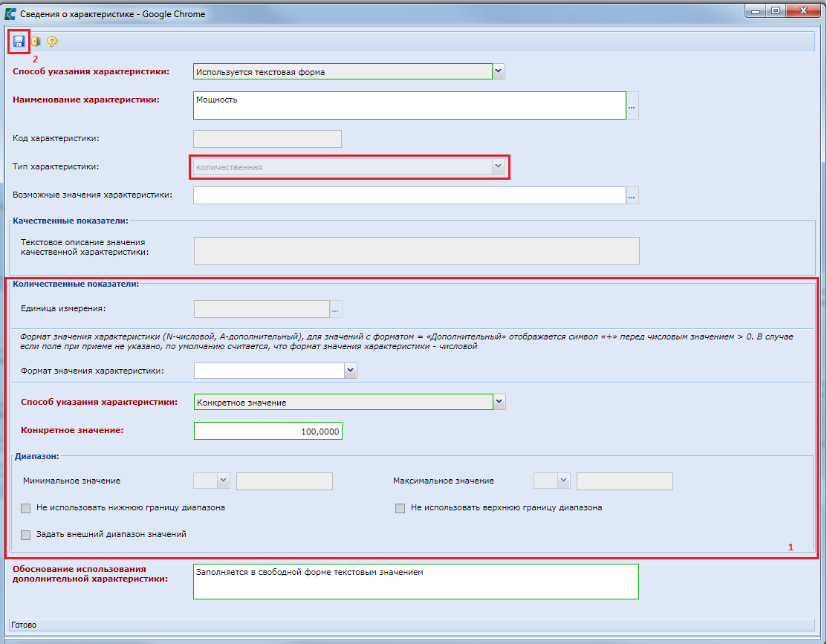This screenshot has height=644, width=827.
Task: Click ellipsis button next to Наименование характеристики
Action: pyautogui.click(x=632, y=106)
